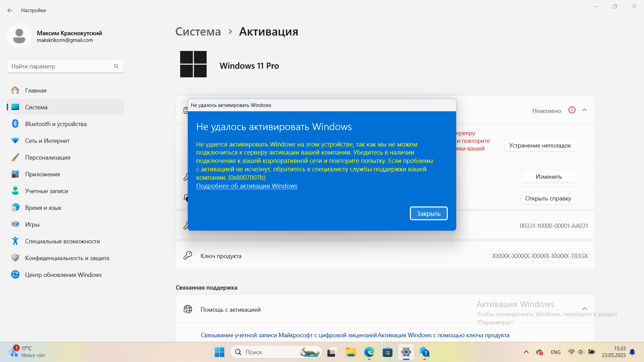The image size is (644, 362).
Task: Click the volume speaker tray icon
Action: [x=581, y=352]
